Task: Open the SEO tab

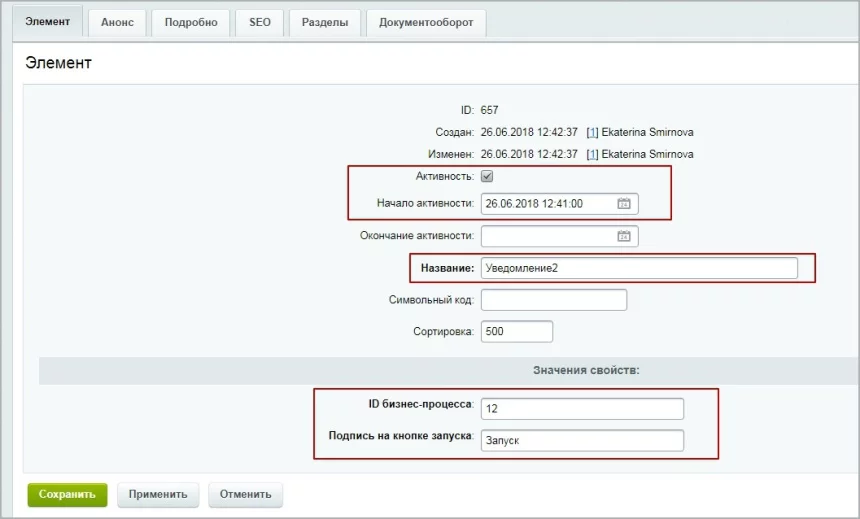Action: pos(259,23)
